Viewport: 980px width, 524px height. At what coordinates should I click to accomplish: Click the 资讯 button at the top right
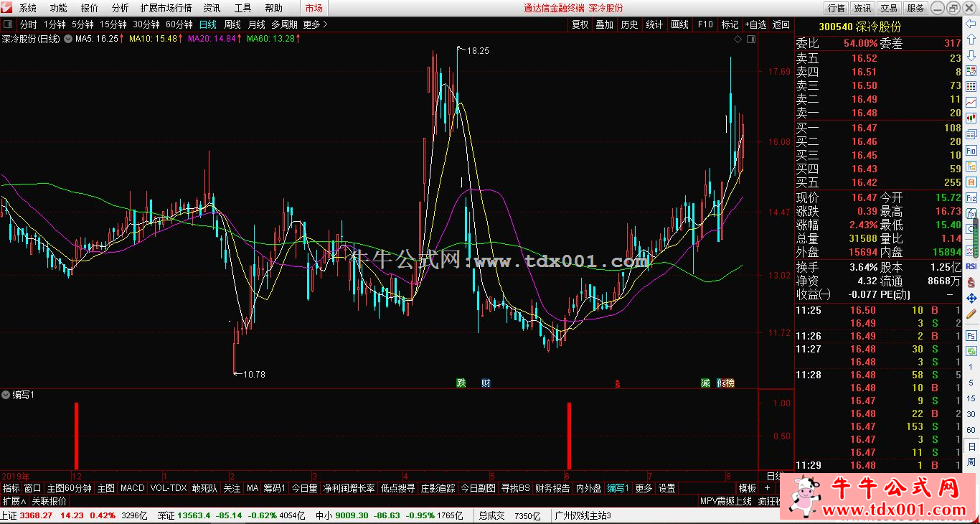click(863, 9)
